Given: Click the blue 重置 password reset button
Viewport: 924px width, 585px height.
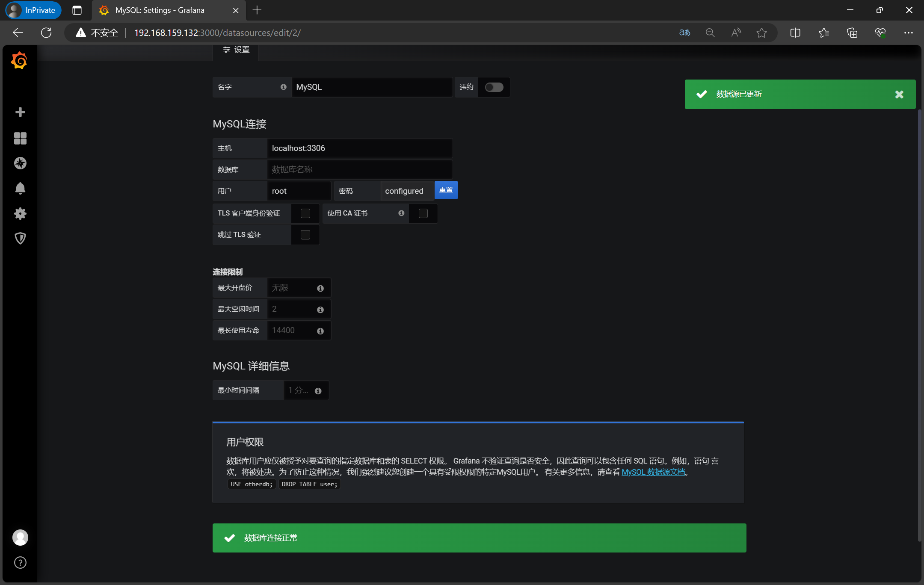Looking at the screenshot, I should pos(446,190).
